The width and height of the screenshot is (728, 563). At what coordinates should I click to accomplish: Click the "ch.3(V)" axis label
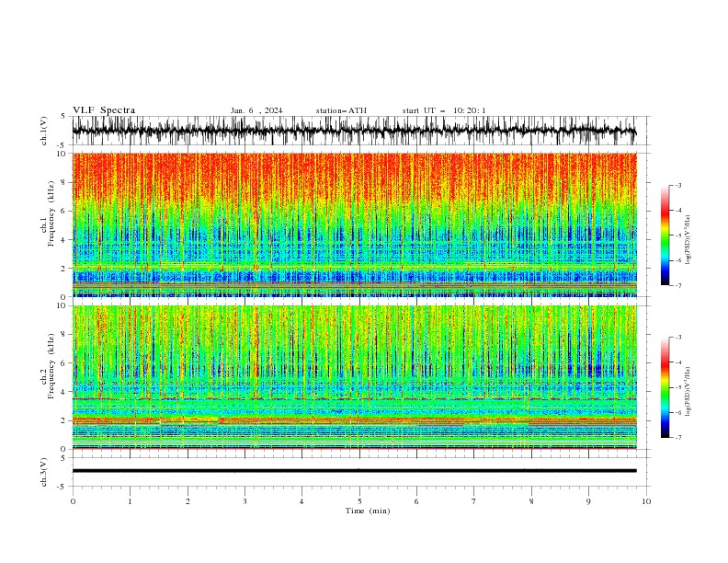44,472
